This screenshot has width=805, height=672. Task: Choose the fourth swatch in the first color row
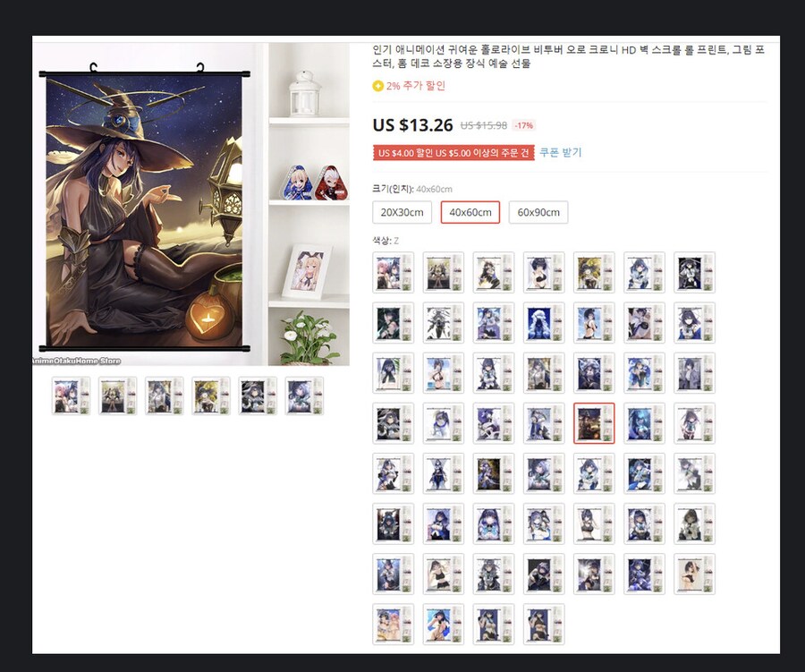[x=544, y=272]
